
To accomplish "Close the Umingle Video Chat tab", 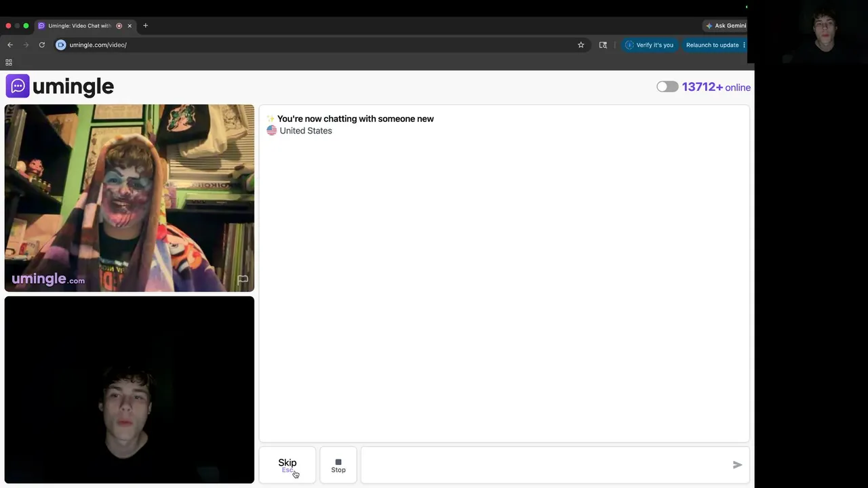I will point(130,26).
